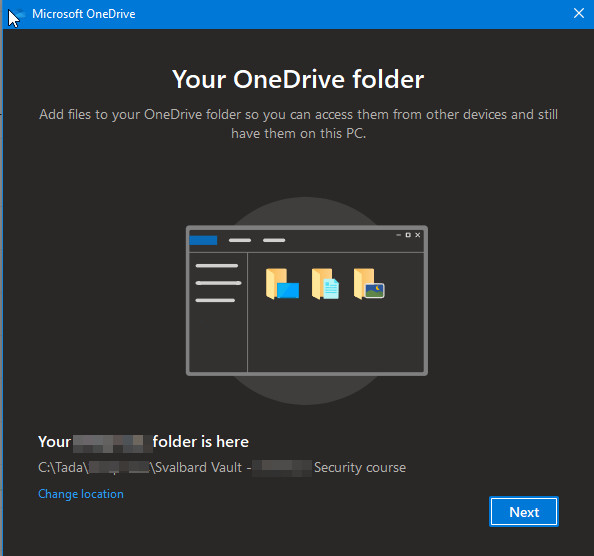Screen dimensions: 594x556
Task: Click the folder with blue desktop icon
Action: click(282, 284)
